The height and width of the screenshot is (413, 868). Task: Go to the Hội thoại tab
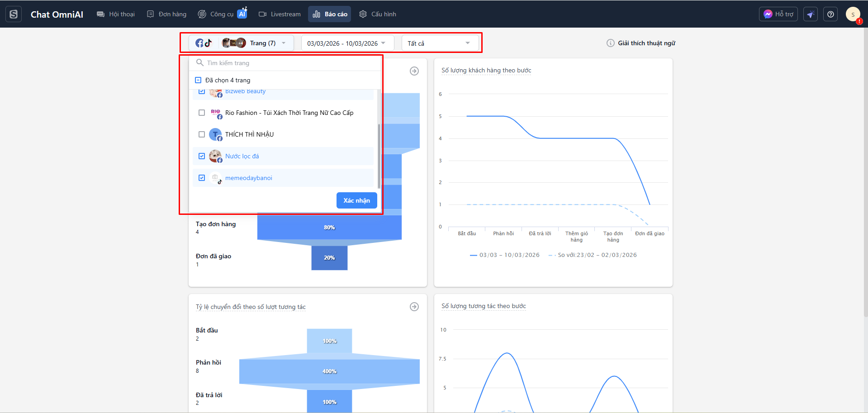pos(116,14)
